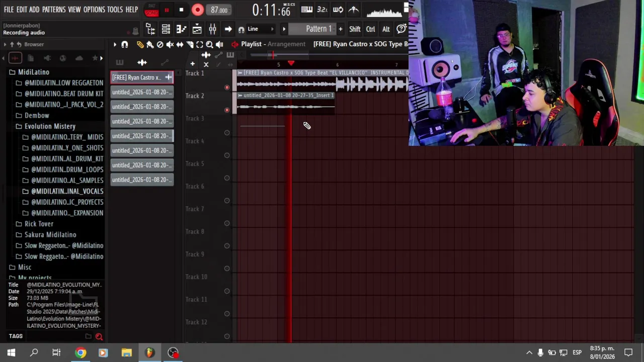Screen dimensions: 644x362
Task: Open the @MIDILATIN..DRUM_LOOPS folder
Action: tap(63, 170)
